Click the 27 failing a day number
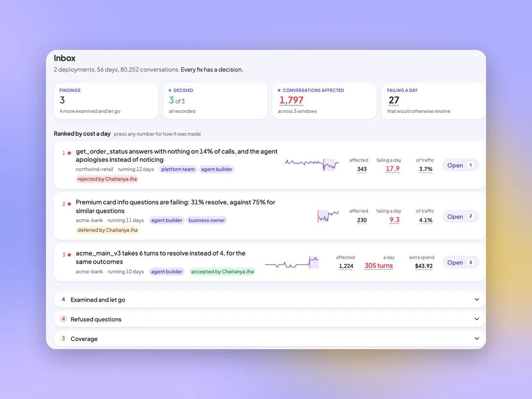The image size is (532, 399). tap(394, 100)
